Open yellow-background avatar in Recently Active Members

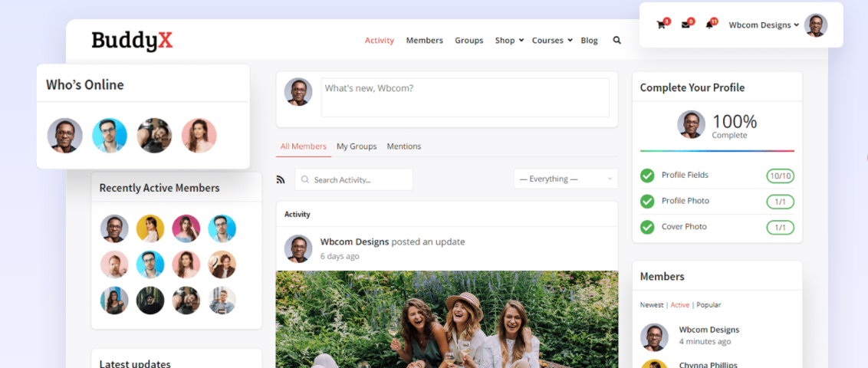[150, 228]
